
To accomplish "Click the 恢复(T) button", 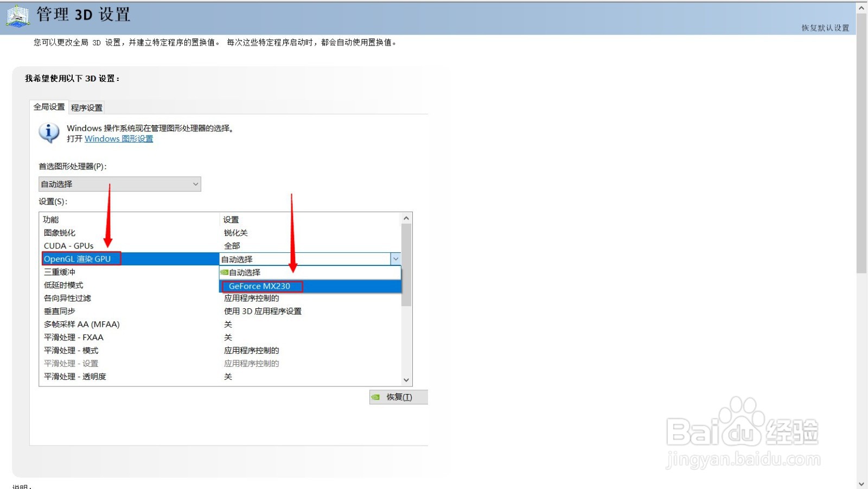I will [x=398, y=397].
